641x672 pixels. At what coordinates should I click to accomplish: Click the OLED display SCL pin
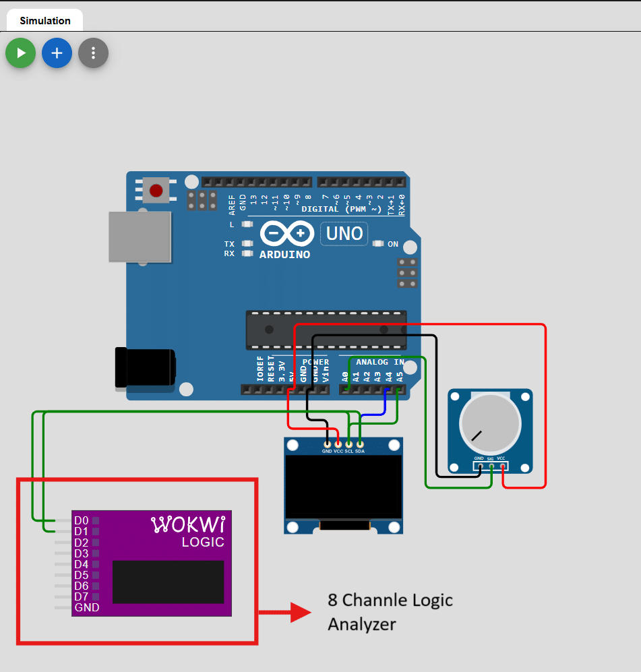point(349,444)
